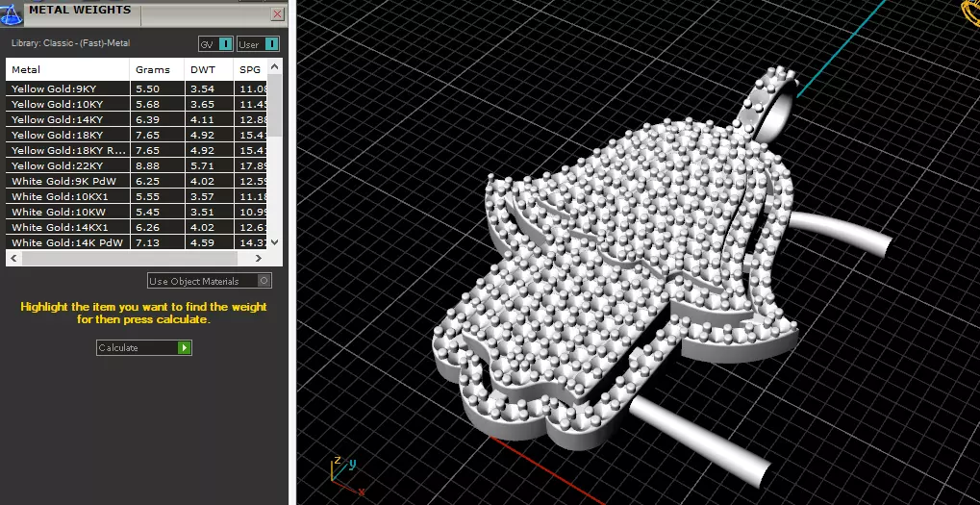The width and height of the screenshot is (980, 505).
Task: Toggle the User library switch
Action: coord(258,44)
